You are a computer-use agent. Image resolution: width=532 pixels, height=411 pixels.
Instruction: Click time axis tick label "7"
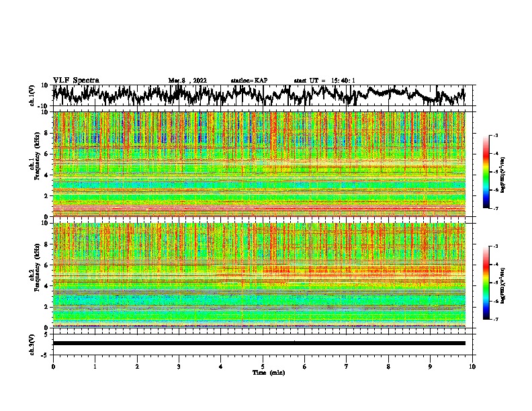[x=347, y=367]
